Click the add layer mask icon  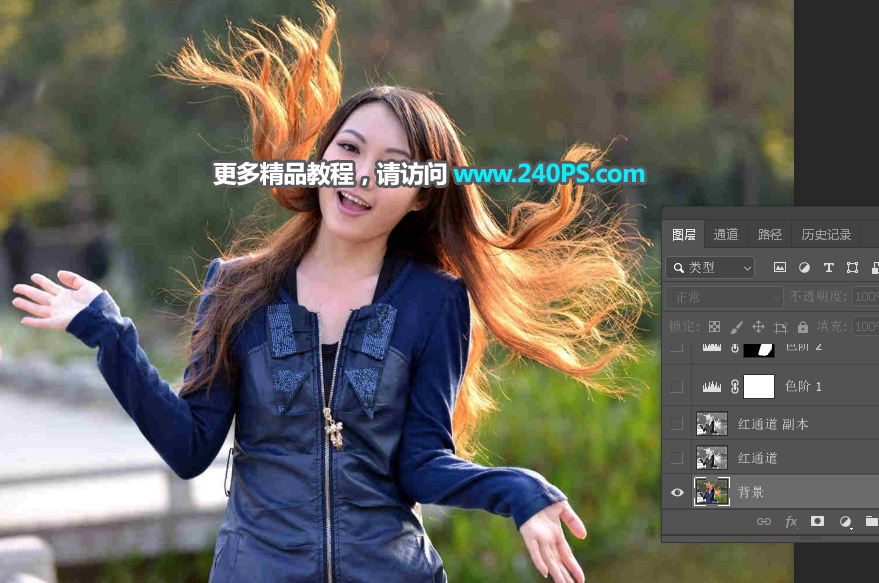point(817,521)
